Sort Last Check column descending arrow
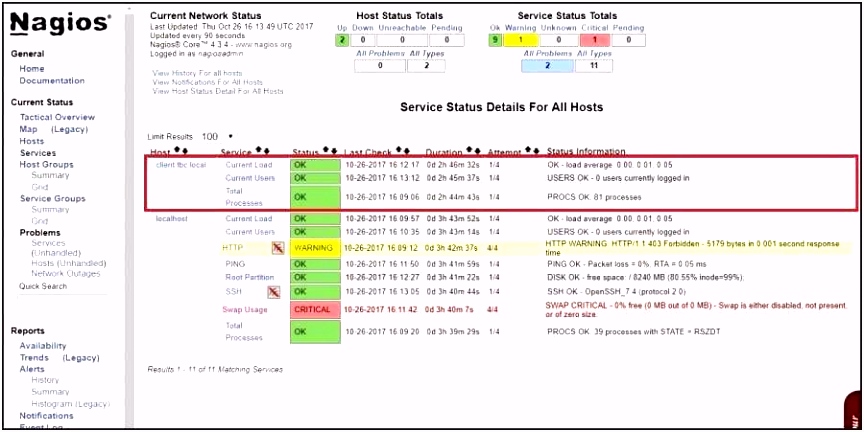Image resolution: width=864 pixels, height=432 pixels. 406,150
